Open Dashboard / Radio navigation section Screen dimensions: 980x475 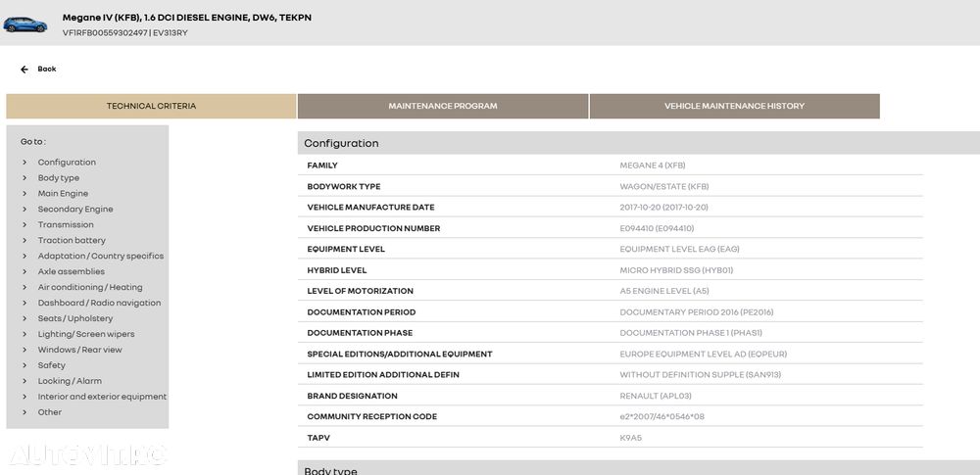pyautogui.click(x=99, y=304)
